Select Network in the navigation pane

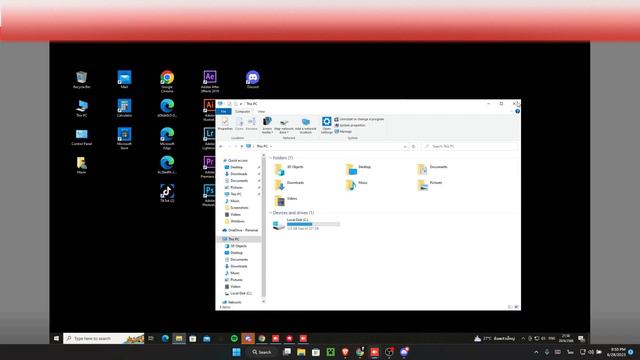click(232, 302)
